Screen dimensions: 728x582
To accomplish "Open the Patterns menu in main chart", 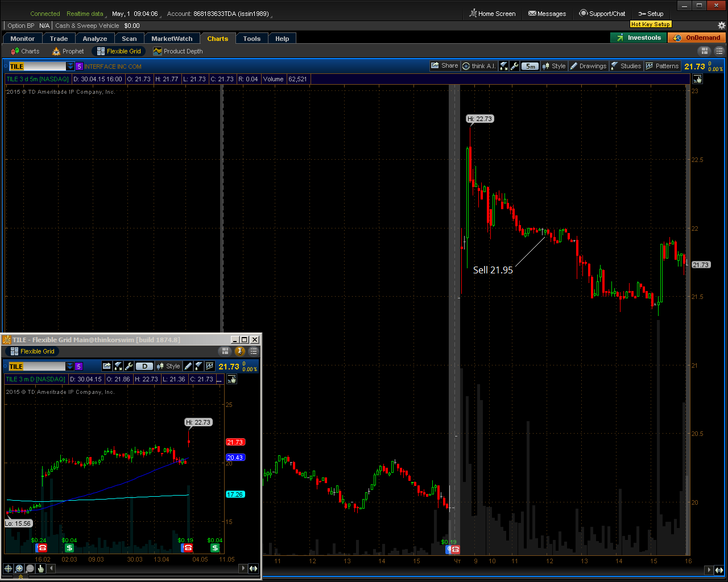I will [662, 66].
